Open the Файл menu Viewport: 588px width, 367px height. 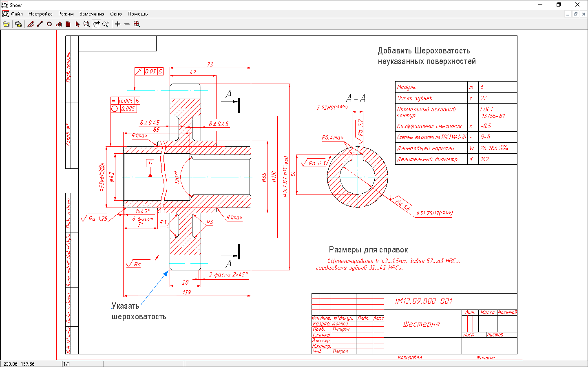(x=17, y=14)
